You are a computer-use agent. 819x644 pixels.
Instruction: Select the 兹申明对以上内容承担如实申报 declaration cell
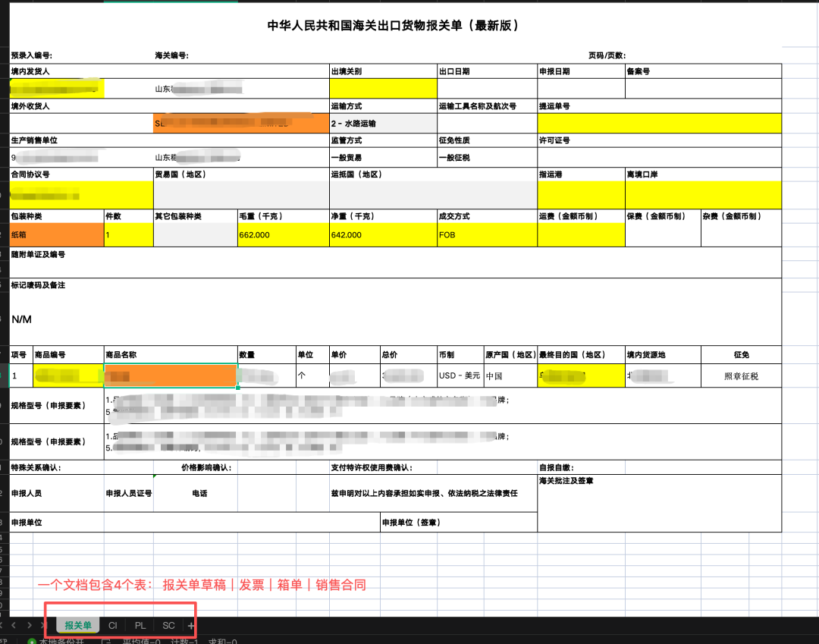[434, 493]
